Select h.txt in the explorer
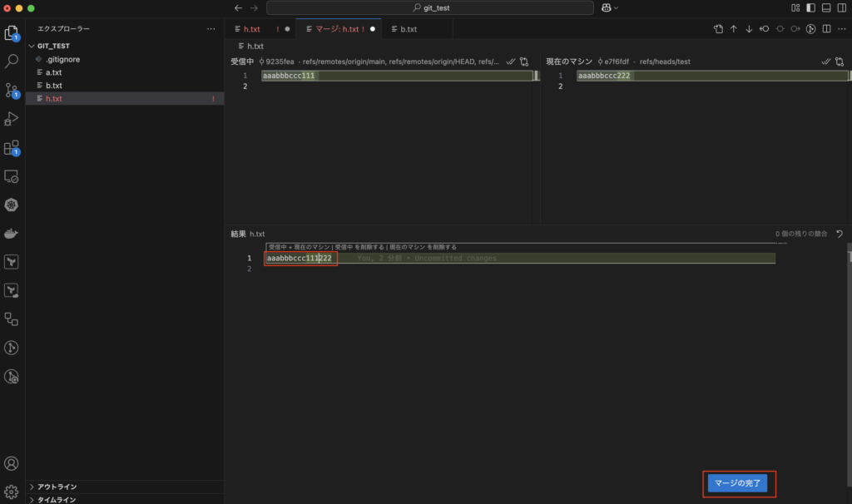 tap(125, 98)
